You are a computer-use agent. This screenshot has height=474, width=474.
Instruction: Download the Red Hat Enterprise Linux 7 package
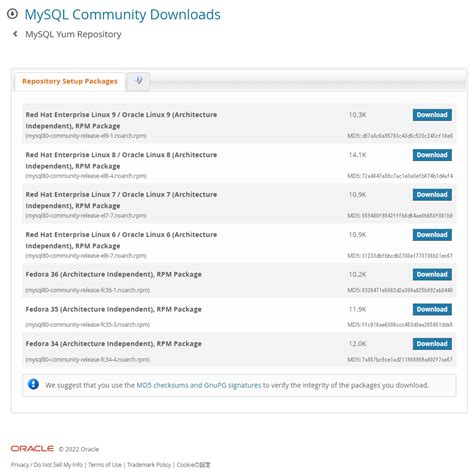(x=432, y=195)
